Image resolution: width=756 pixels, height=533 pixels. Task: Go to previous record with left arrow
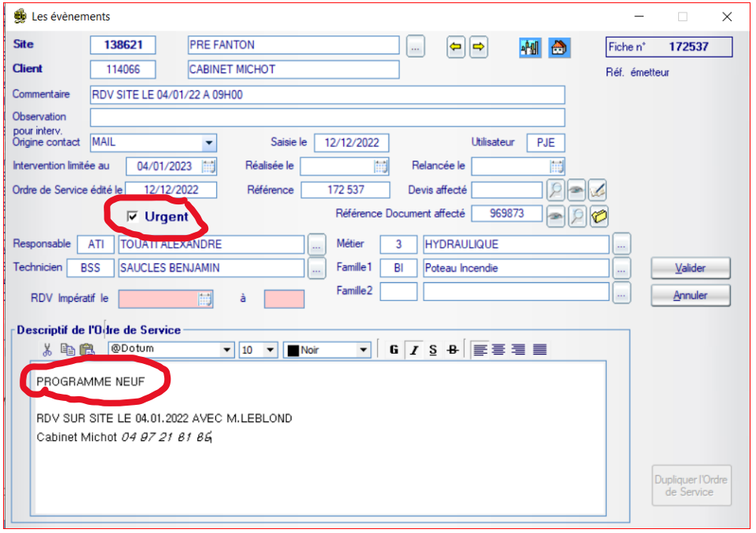click(456, 47)
